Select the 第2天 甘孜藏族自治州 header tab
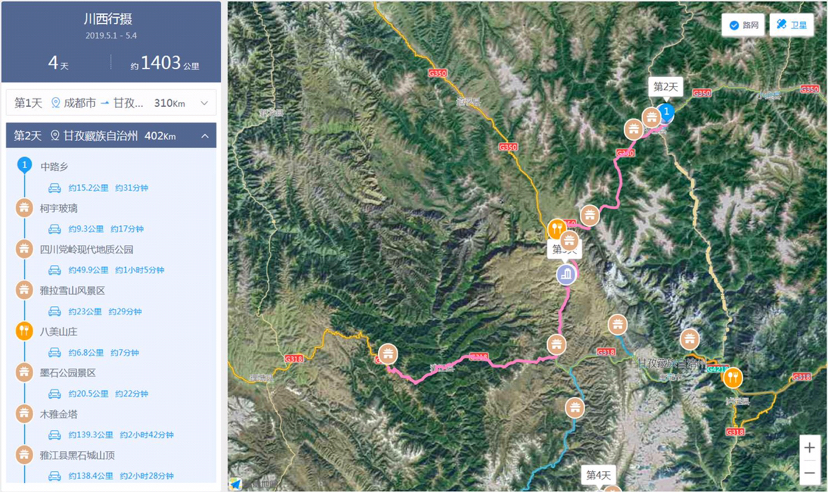Viewport: 828px width, 492px height. tap(111, 136)
